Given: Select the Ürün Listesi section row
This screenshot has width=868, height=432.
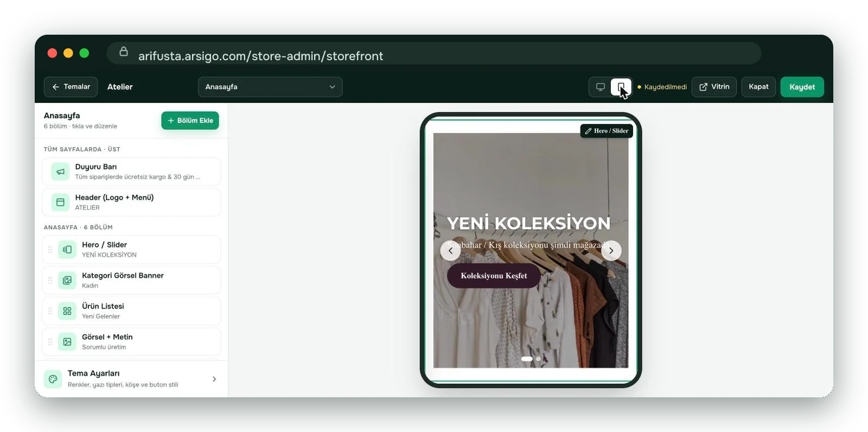Looking at the screenshot, I should coord(131,311).
